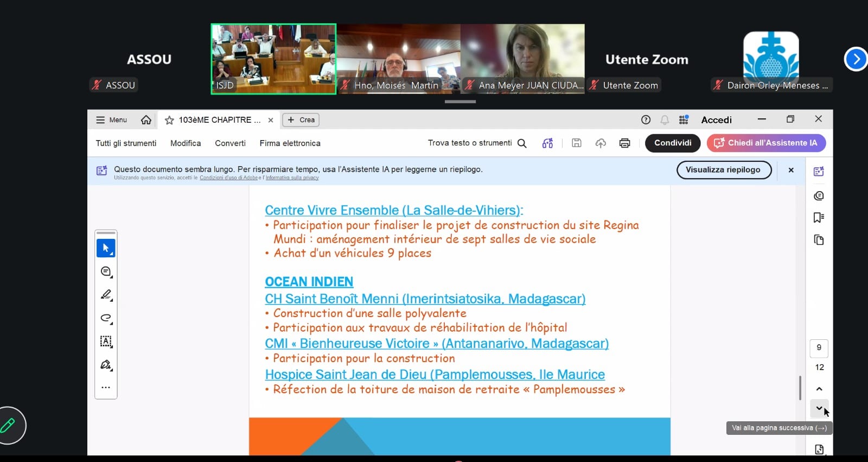Open the Informativa sulla privacy link
868x462 pixels.
(x=292, y=178)
